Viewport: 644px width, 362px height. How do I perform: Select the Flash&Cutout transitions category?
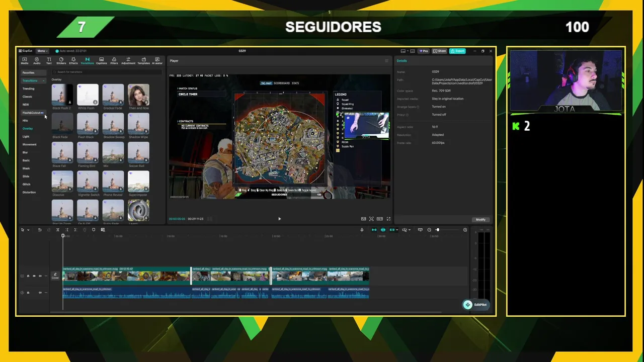[33, 113]
